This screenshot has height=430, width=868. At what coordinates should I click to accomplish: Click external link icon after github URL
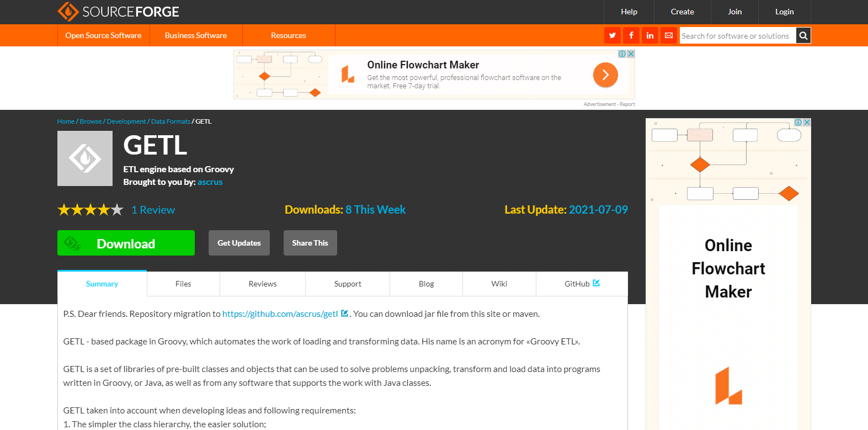coord(344,314)
